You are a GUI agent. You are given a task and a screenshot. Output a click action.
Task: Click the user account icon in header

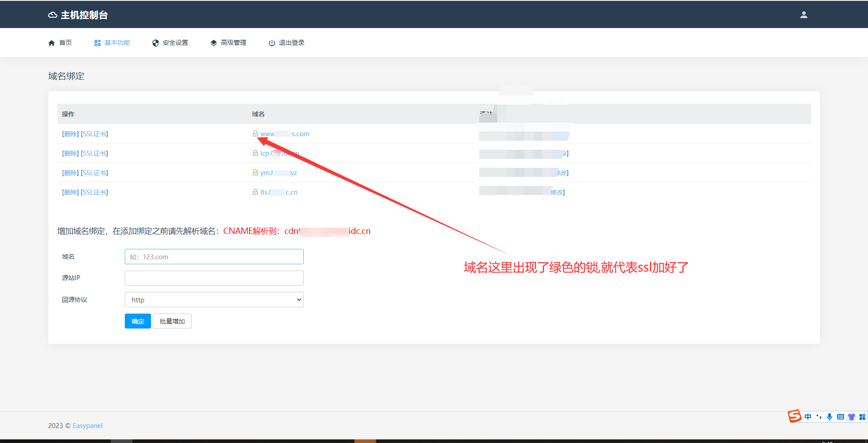(803, 15)
